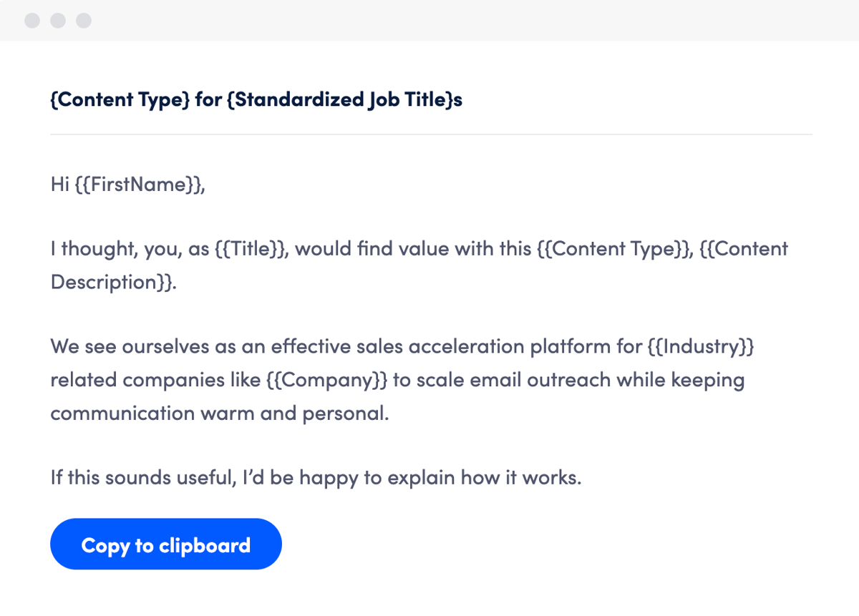Click the word Description}} in the body
The image size is (859, 616).
tap(113, 282)
